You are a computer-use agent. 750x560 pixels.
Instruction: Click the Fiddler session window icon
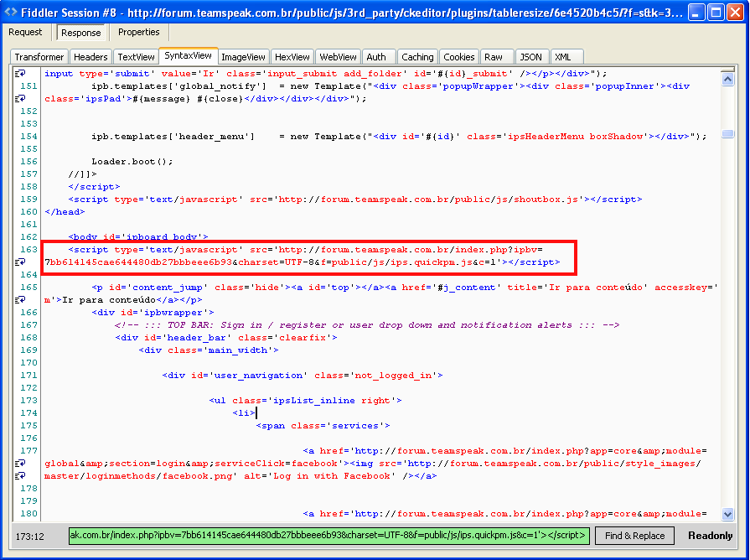[11, 12]
